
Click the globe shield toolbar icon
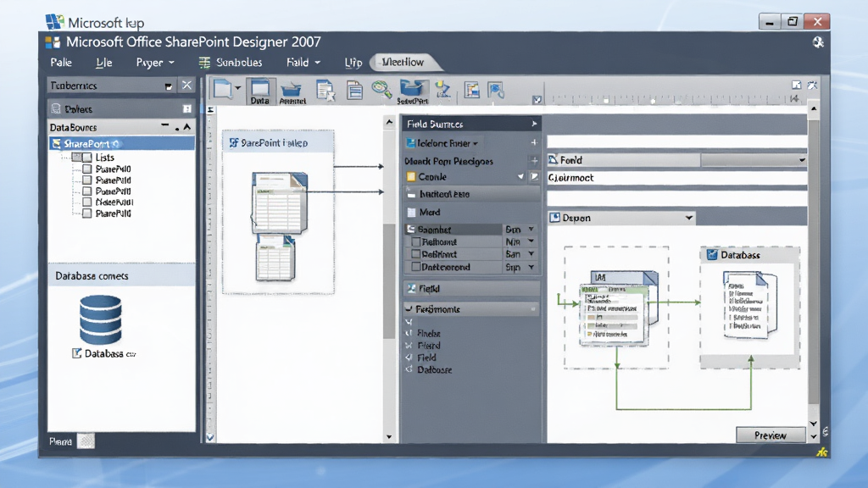click(496, 90)
